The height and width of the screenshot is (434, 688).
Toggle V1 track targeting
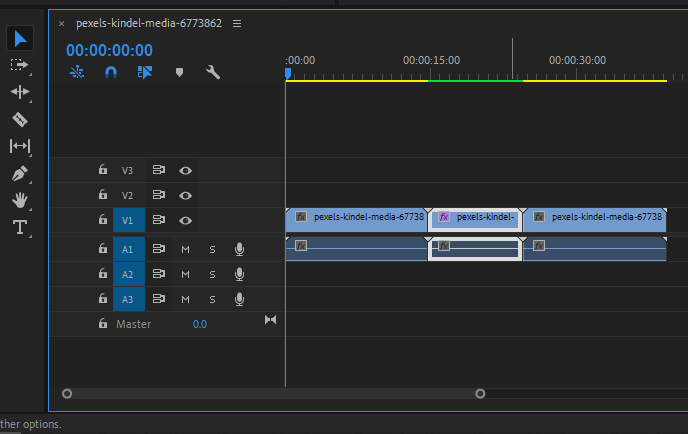(129, 220)
